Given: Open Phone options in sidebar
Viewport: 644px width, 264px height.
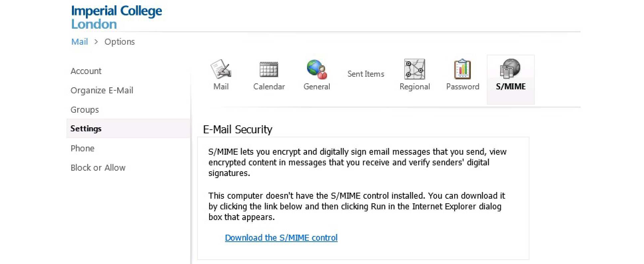Looking at the screenshot, I should [x=82, y=148].
